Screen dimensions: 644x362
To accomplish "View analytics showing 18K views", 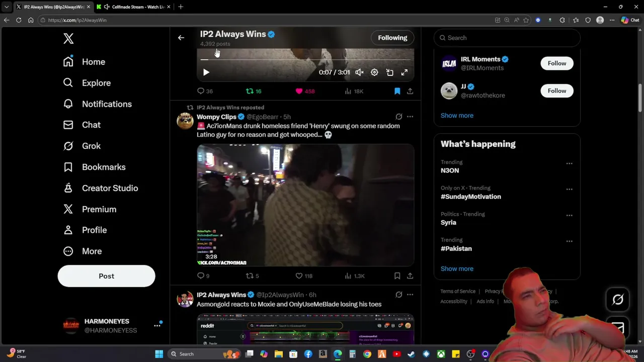I will pyautogui.click(x=354, y=91).
